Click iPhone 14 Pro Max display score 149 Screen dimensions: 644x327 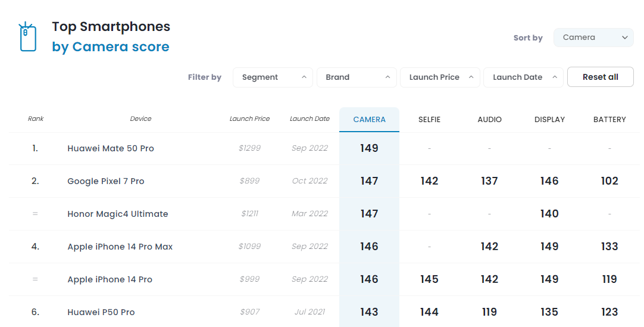[x=549, y=247]
